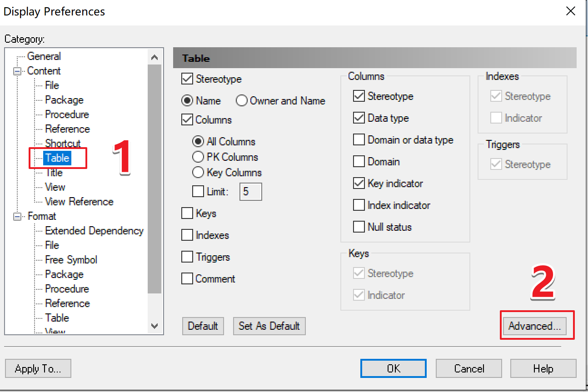This screenshot has height=392, width=588.
Task: Select Shortcut in the category tree
Action: click(x=63, y=144)
